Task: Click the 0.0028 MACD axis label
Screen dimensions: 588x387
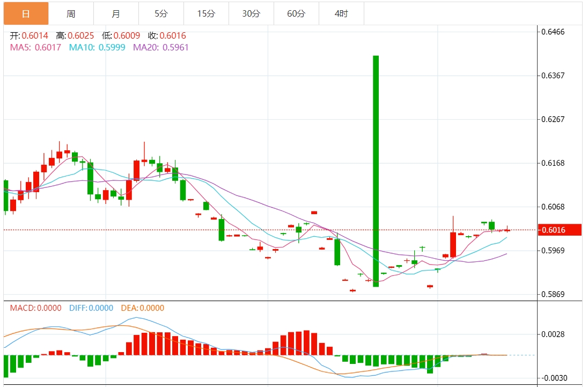Action: click(553, 334)
